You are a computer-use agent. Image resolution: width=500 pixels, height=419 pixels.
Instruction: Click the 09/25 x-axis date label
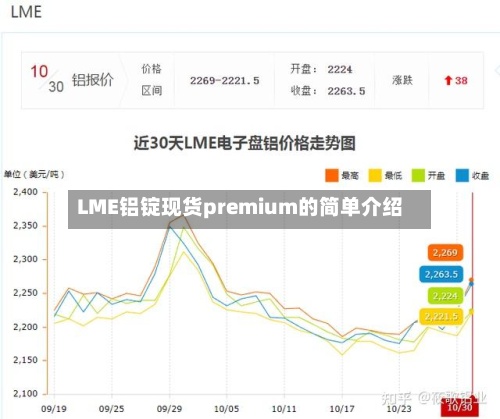click(111, 408)
